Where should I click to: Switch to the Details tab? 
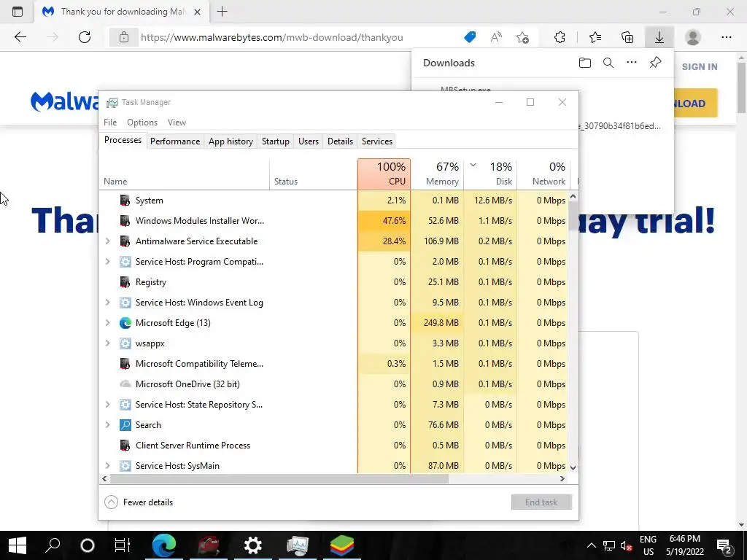point(340,141)
